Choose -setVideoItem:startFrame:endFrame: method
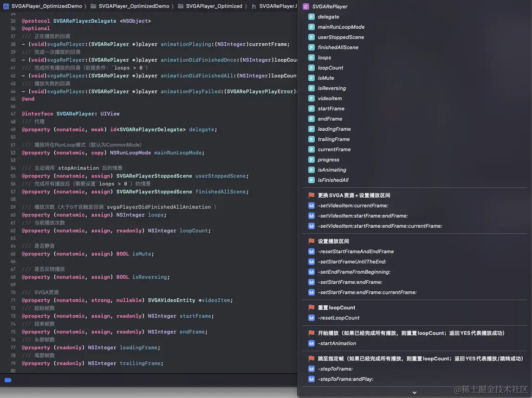 (363, 216)
